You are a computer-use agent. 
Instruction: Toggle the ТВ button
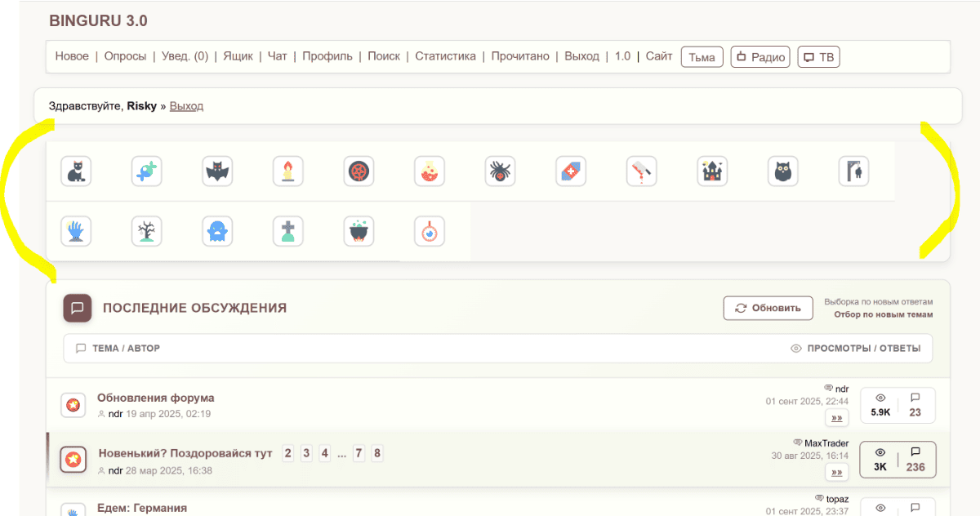click(x=818, y=57)
